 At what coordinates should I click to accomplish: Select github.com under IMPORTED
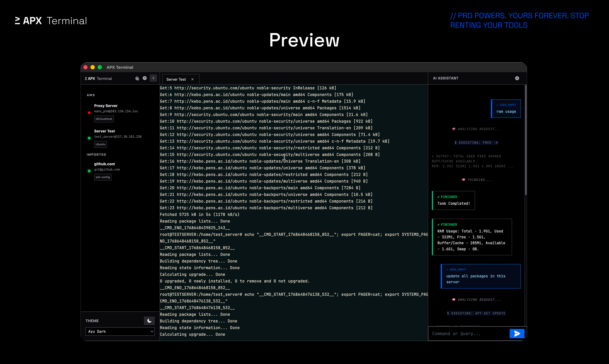[104, 164]
